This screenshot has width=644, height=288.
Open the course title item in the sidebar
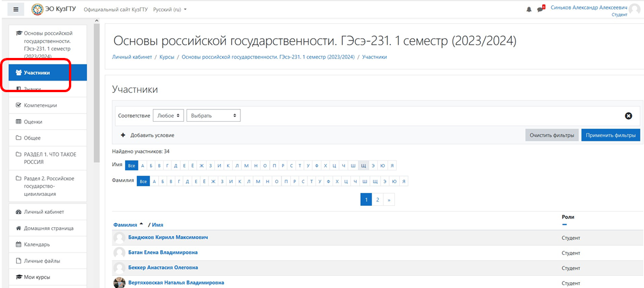pyautogui.click(x=47, y=45)
